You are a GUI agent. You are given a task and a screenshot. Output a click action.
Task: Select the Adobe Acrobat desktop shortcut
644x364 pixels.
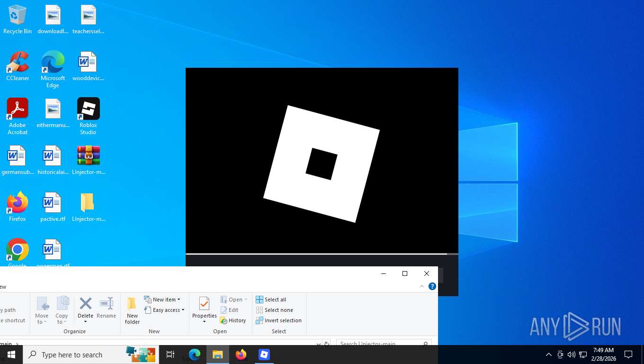18,116
